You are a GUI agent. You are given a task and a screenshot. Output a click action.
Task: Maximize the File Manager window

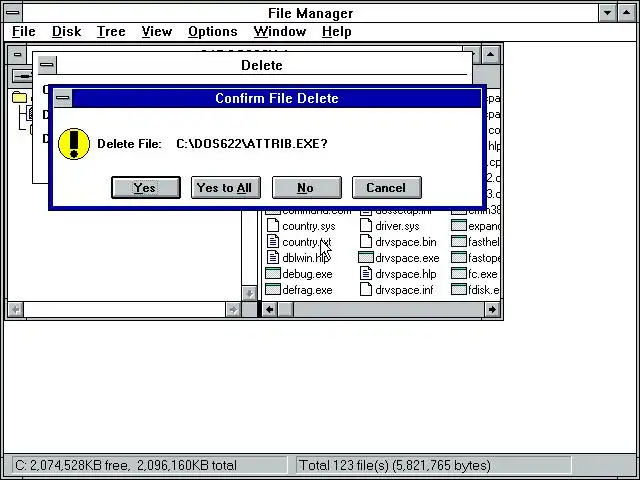click(x=627, y=13)
